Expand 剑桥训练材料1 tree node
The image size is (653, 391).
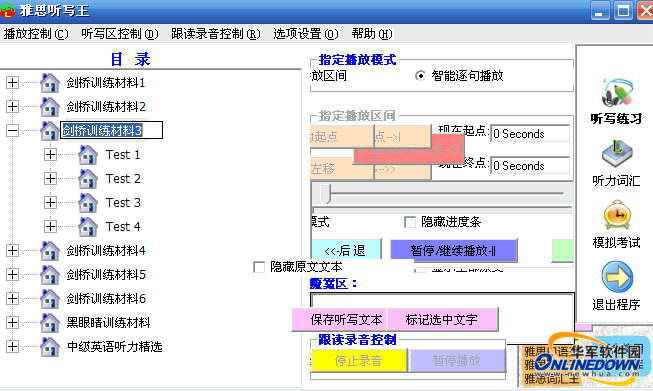12,82
